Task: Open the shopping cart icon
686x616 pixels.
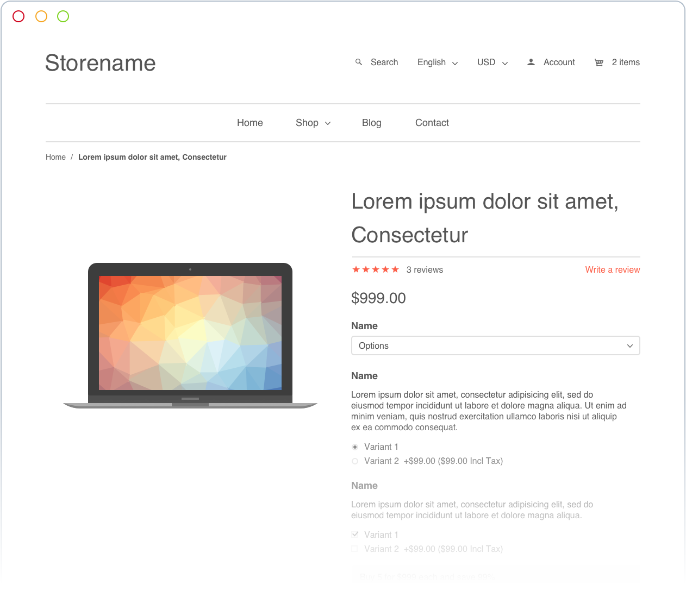Action: (599, 62)
